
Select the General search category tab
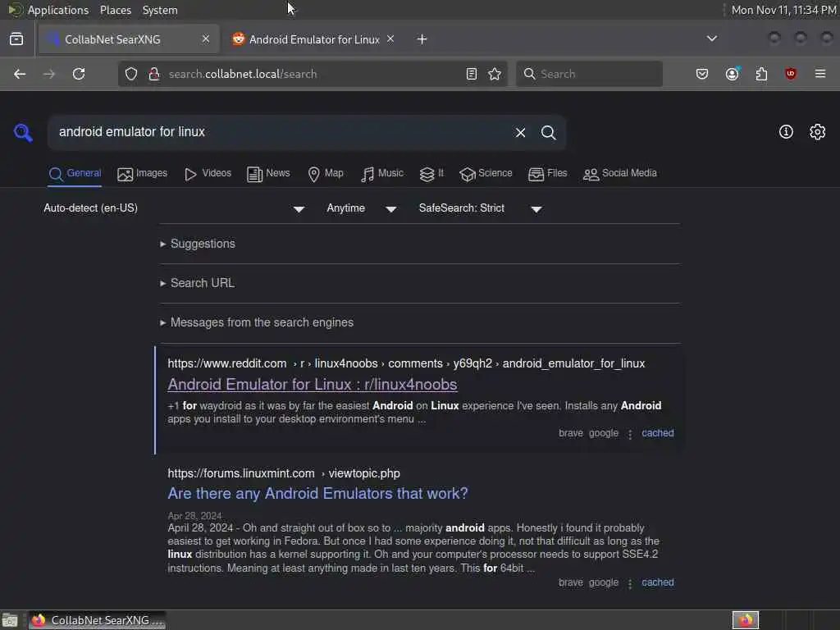click(75, 174)
